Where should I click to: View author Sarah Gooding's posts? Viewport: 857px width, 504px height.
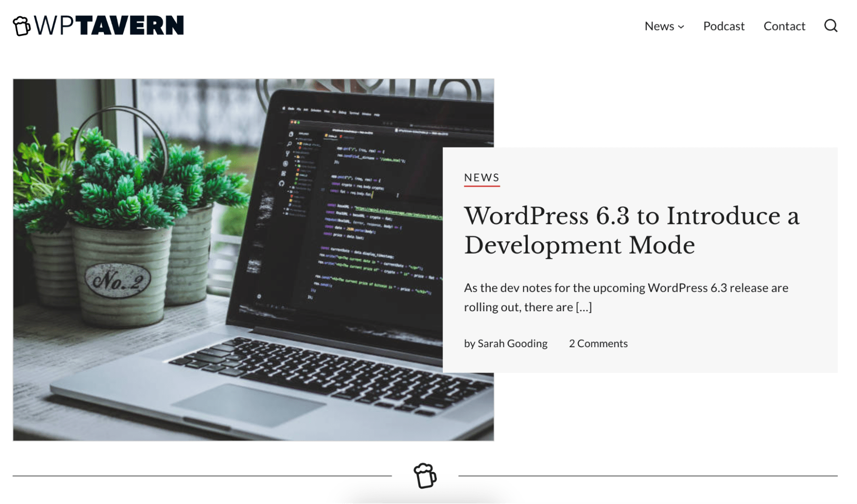click(x=512, y=343)
